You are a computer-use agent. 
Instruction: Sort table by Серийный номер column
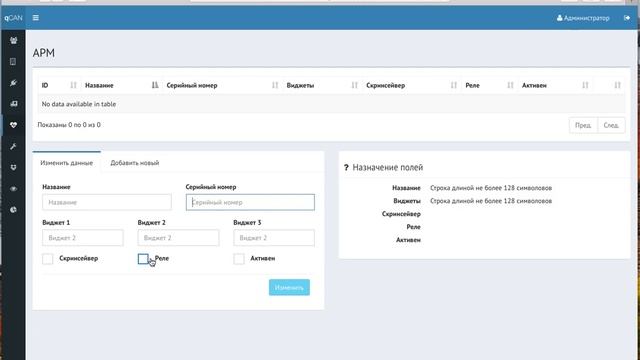(222, 85)
